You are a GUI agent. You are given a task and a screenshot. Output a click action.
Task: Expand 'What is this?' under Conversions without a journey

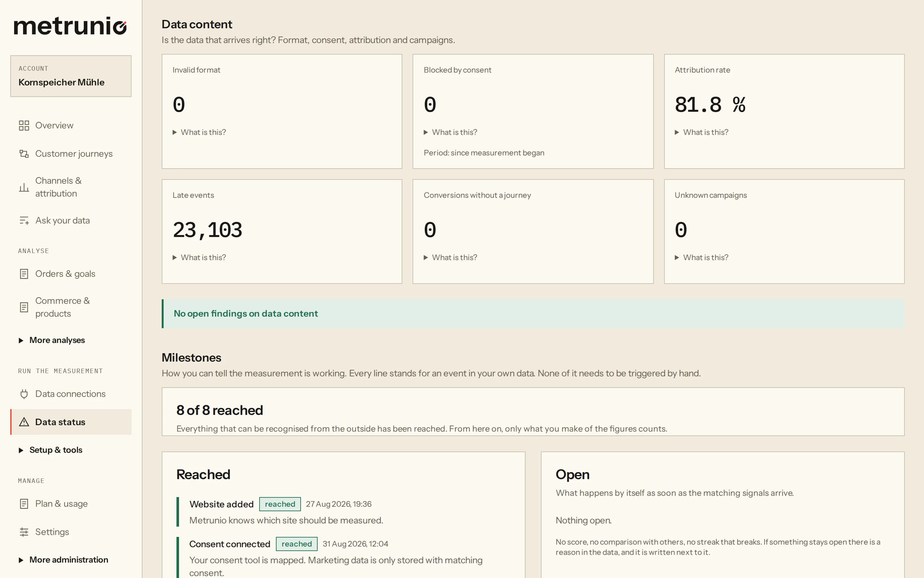[450, 258]
